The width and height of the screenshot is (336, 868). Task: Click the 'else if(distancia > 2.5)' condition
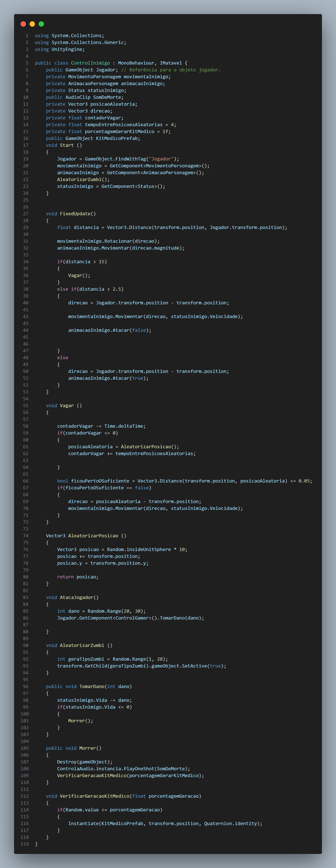[90, 289]
